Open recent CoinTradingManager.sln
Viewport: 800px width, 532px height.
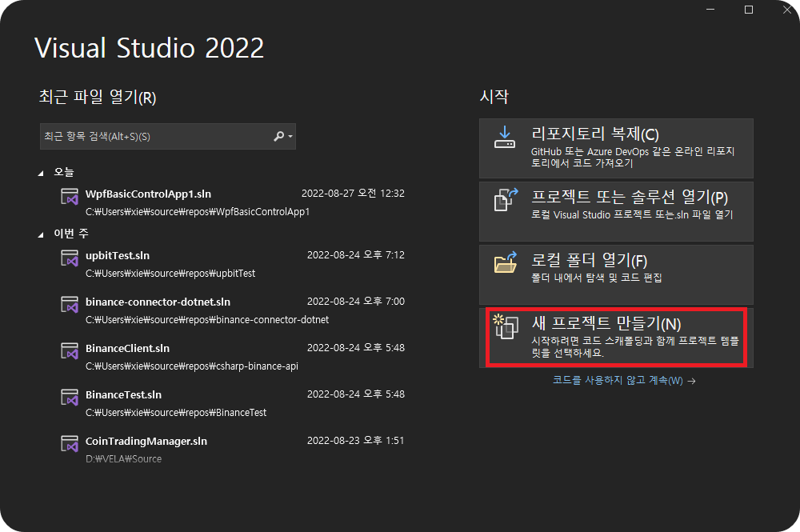[x=232, y=450]
